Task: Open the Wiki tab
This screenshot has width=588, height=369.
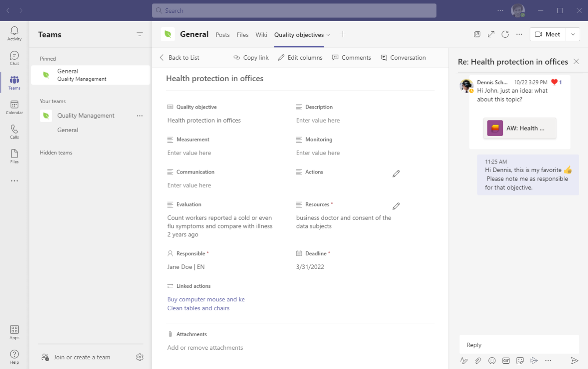Action: point(261,34)
